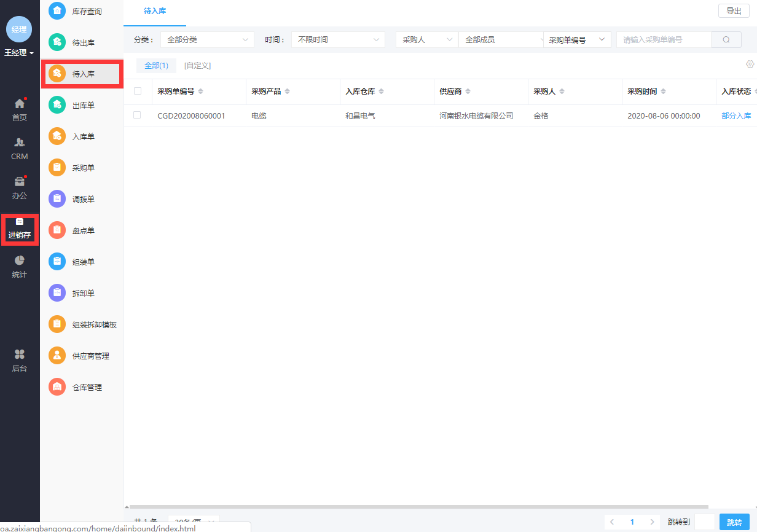The width and height of the screenshot is (757, 532).
Task: Expand the 全部成员 member dropdown
Action: [501, 39]
